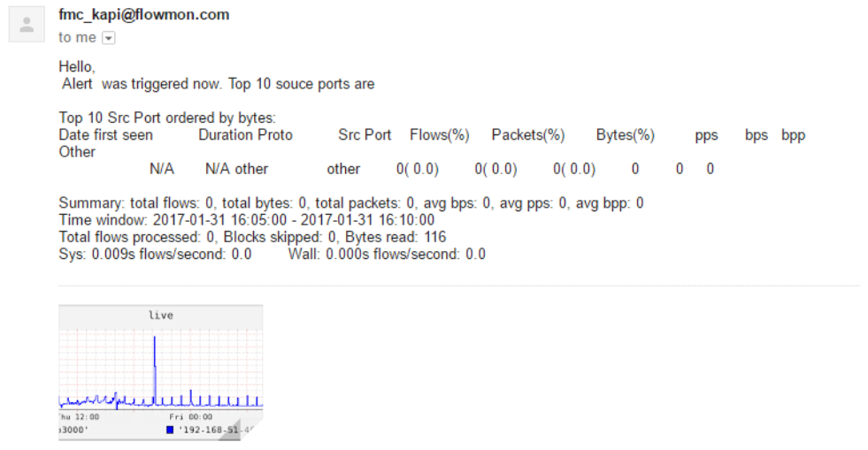Click the "Flows(%)" column header
This screenshot has width=868, height=450.
(439, 135)
